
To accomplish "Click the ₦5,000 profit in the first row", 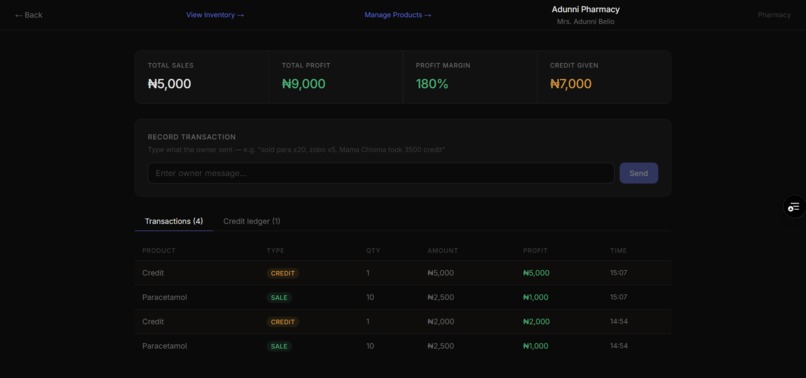I will [x=536, y=273].
